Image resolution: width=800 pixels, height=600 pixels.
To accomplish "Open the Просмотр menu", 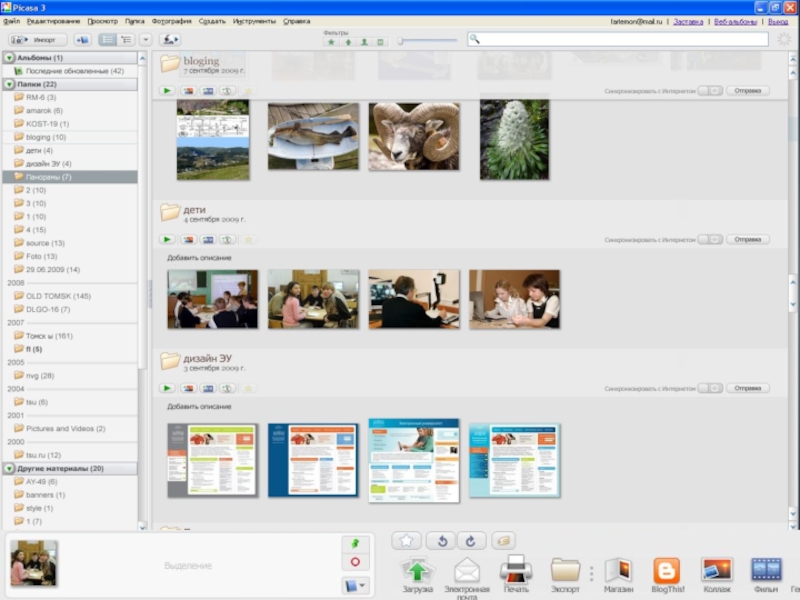I will tap(102, 21).
